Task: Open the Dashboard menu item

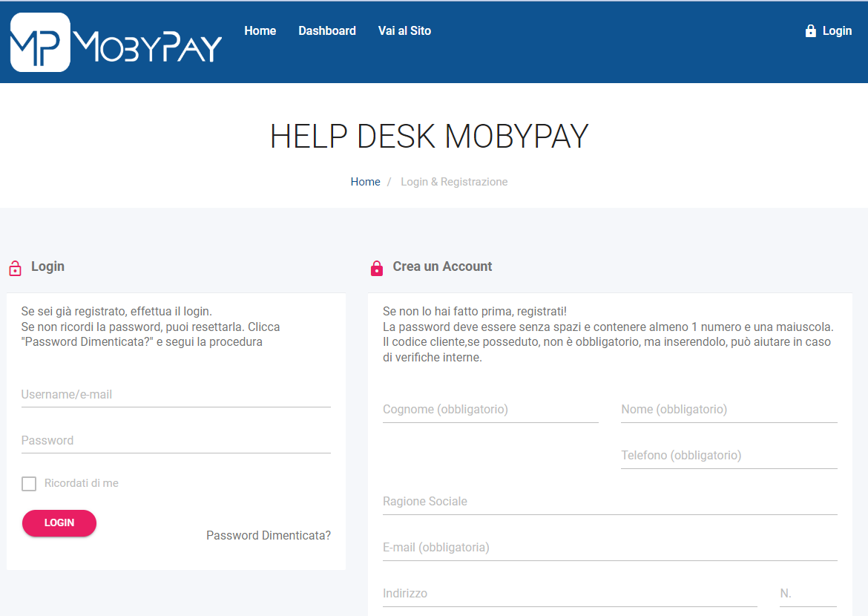Action: coord(327,31)
